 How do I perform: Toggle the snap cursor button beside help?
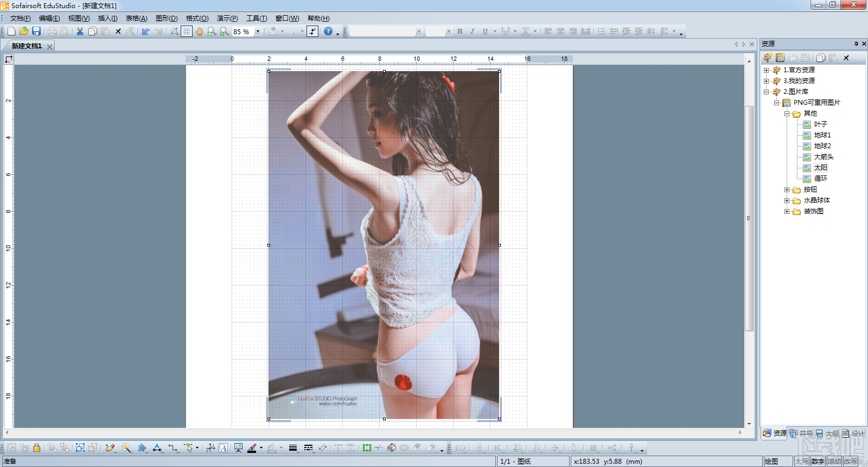(x=312, y=31)
